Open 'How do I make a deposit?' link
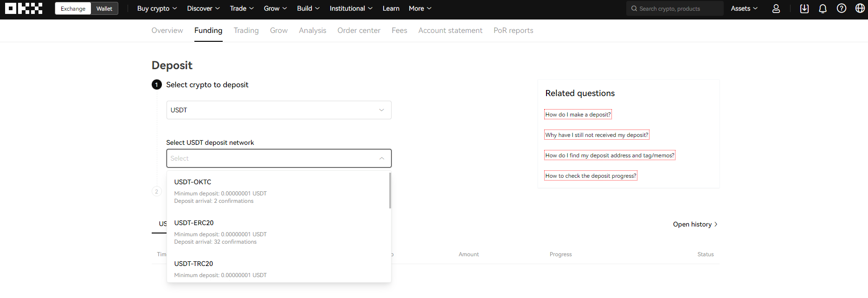The image size is (868, 298). (x=578, y=115)
